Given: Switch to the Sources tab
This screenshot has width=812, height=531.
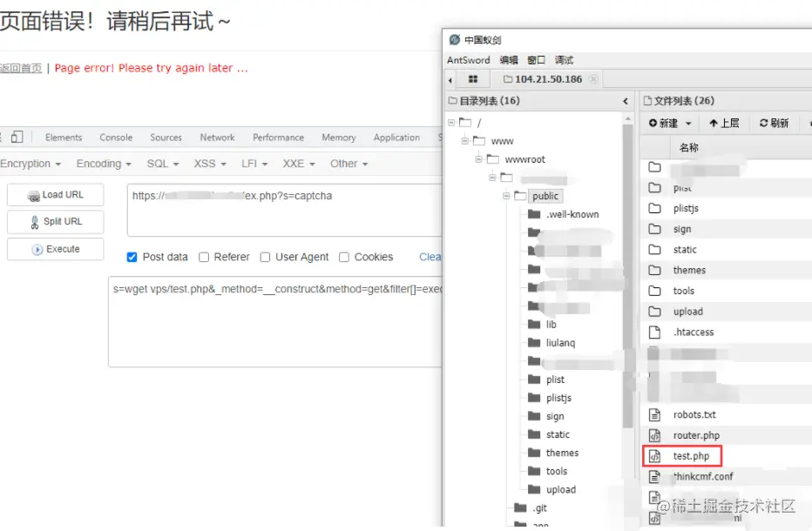Looking at the screenshot, I should pyautogui.click(x=166, y=138).
